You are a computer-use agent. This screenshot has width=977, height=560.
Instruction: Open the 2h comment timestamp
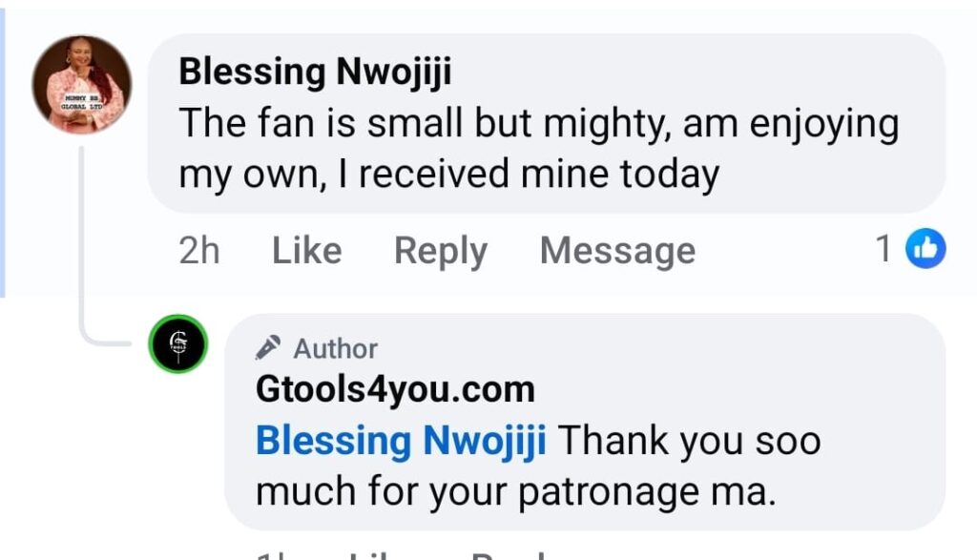[x=198, y=251]
